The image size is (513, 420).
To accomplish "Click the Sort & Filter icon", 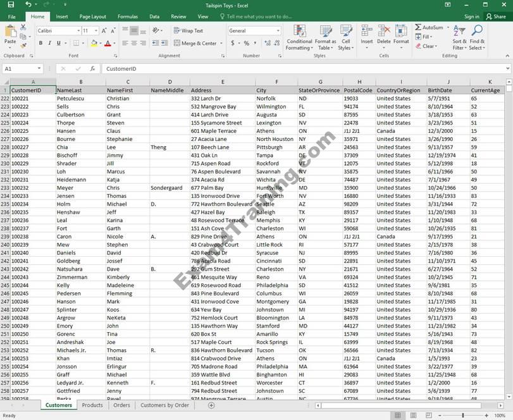I will point(459,38).
